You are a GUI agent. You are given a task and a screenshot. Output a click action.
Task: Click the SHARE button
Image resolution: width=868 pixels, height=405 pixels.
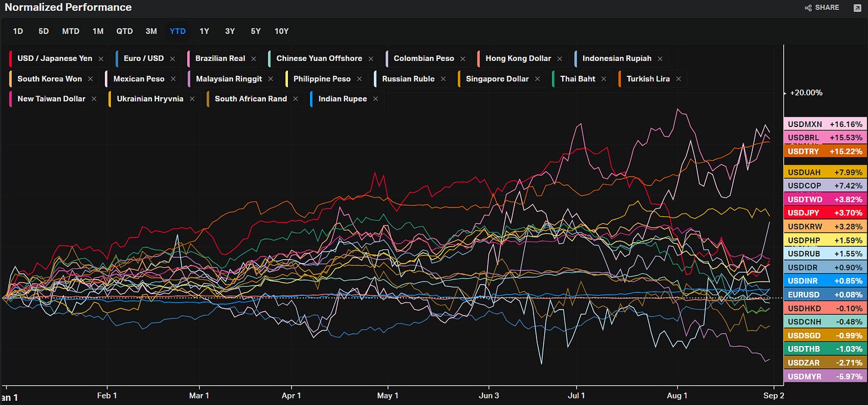[x=822, y=8]
